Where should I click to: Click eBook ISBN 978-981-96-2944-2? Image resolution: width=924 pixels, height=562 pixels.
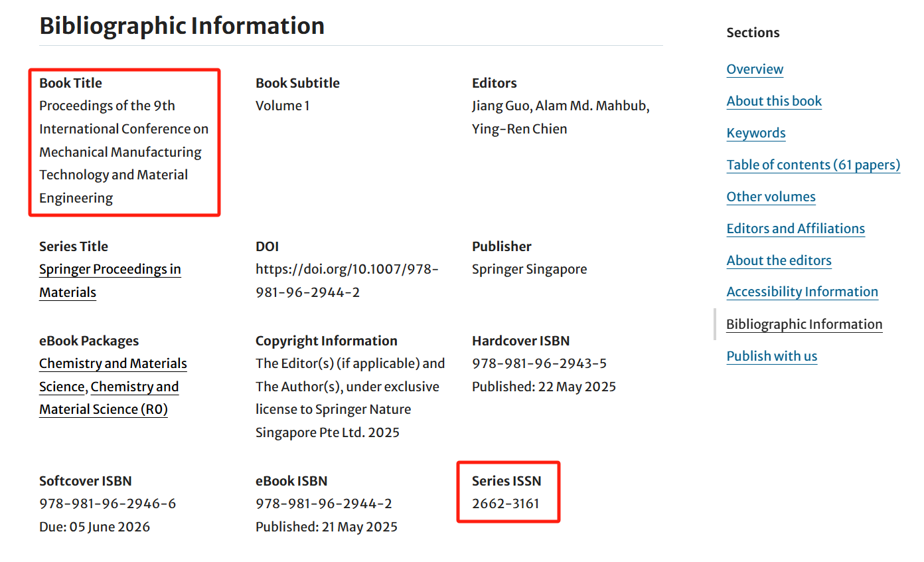click(x=324, y=504)
